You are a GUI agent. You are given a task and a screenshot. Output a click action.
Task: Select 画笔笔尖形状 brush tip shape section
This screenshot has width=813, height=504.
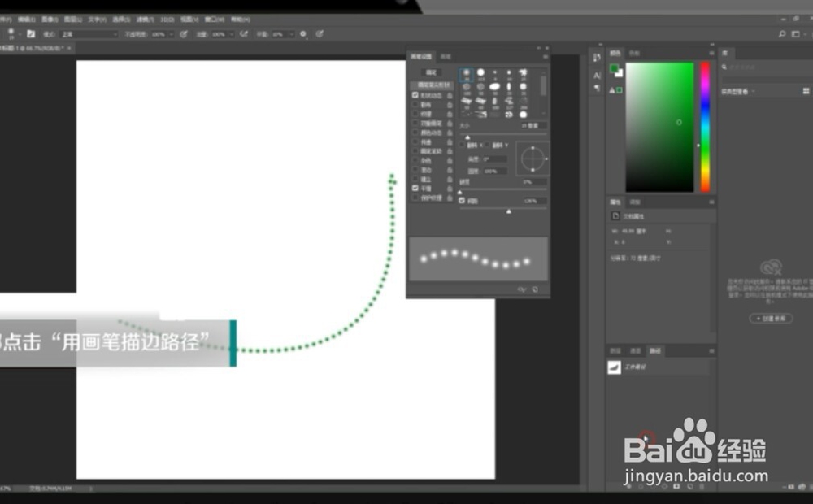pos(432,85)
